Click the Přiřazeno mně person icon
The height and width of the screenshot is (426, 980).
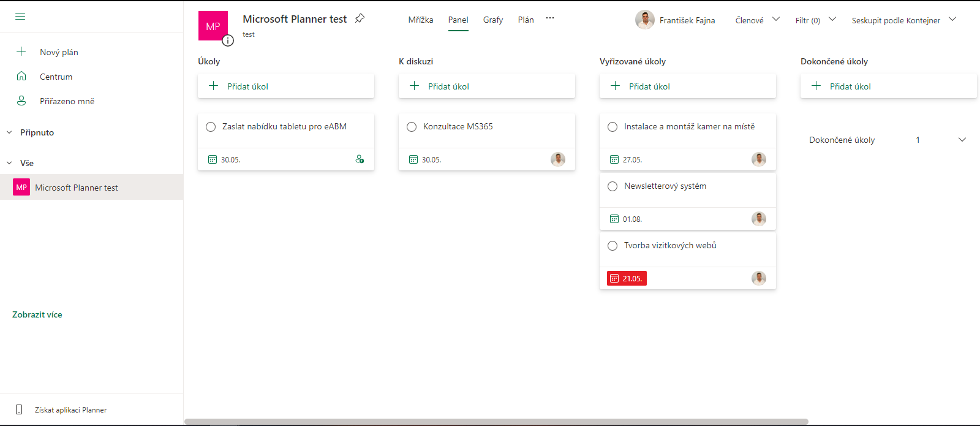click(x=21, y=101)
